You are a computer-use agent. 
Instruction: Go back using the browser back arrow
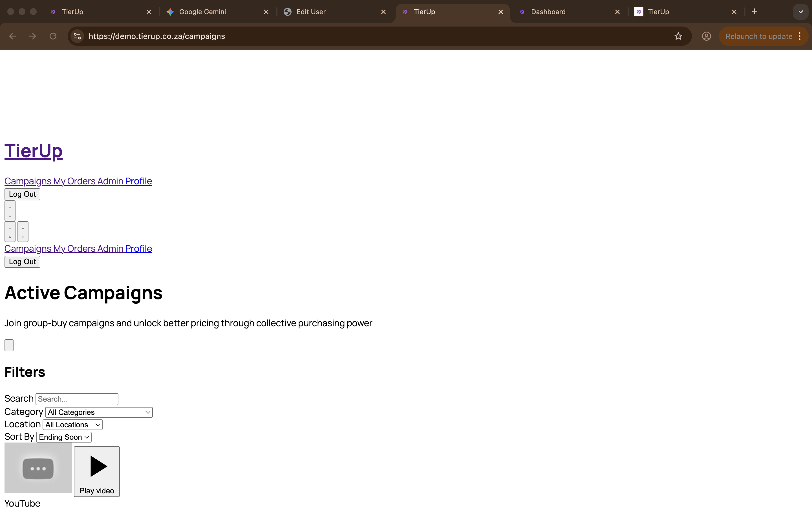[12, 36]
